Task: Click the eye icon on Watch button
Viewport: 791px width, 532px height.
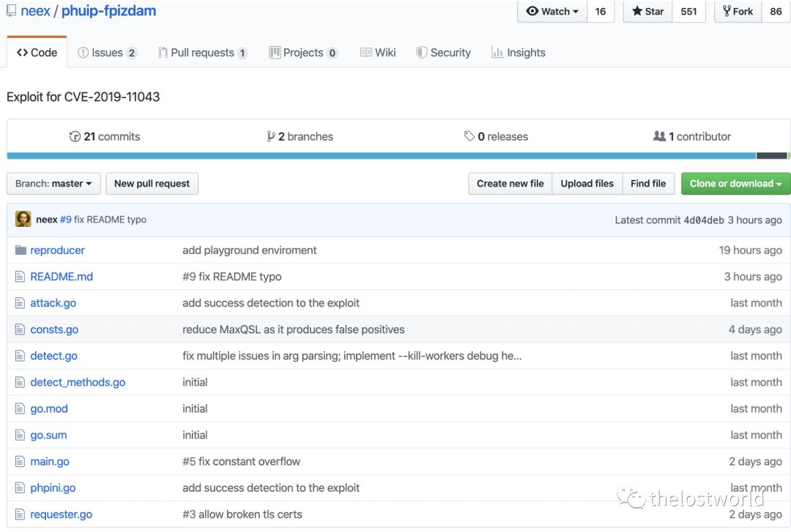Action: 534,11
